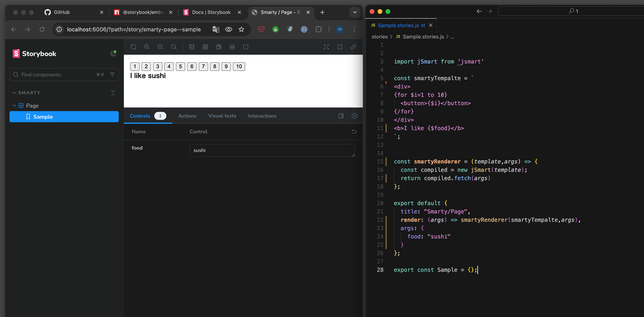This screenshot has height=317, width=644.
Task: Click the eye icon in address bar
Action: pyautogui.click(x=229, y=30)
